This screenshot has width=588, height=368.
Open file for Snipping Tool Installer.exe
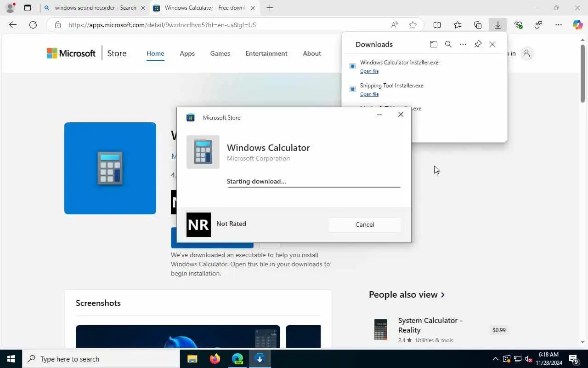pos(369,94)
